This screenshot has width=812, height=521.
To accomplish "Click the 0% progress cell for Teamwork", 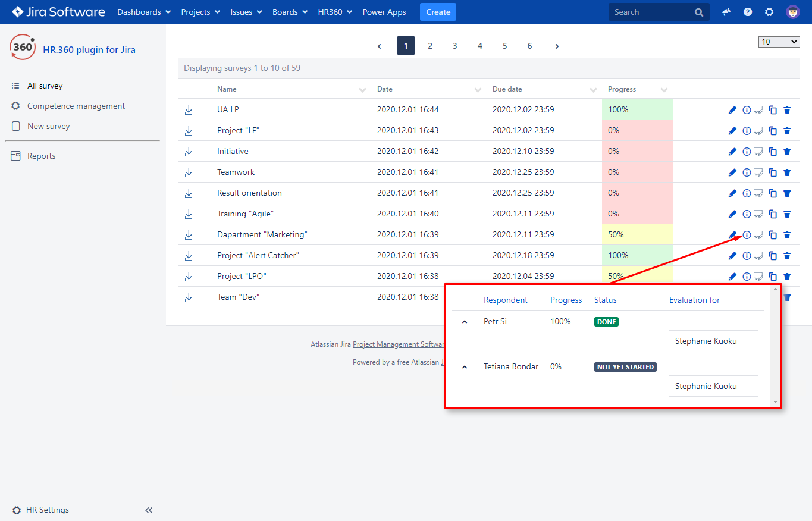I will coord(637,172).
